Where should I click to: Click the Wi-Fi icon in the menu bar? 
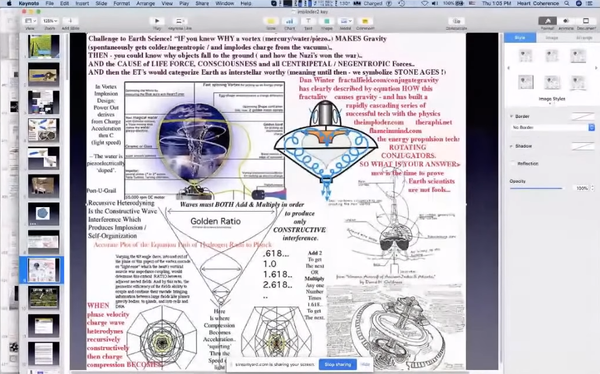(424, 3)
